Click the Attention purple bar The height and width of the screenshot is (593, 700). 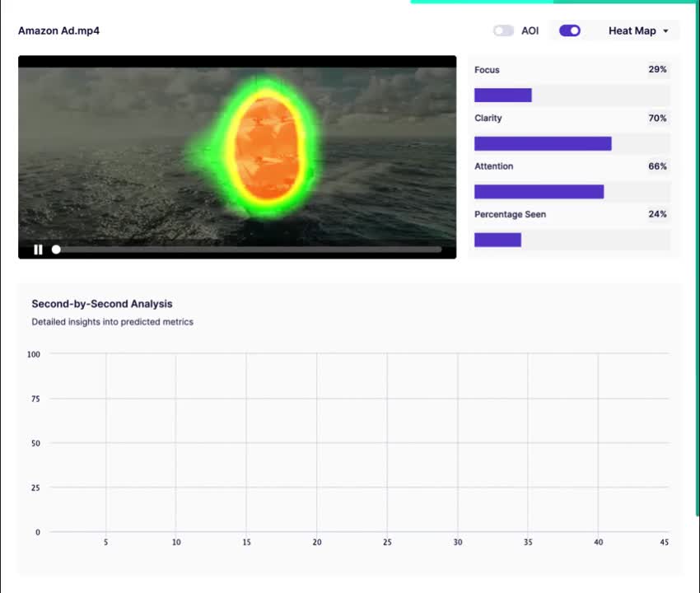(x=539, y=192)
